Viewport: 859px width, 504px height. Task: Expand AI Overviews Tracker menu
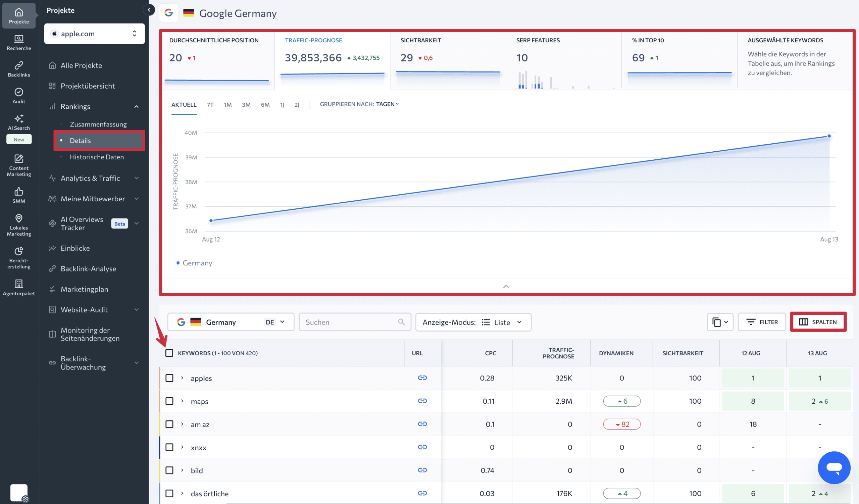pos(136,223)
